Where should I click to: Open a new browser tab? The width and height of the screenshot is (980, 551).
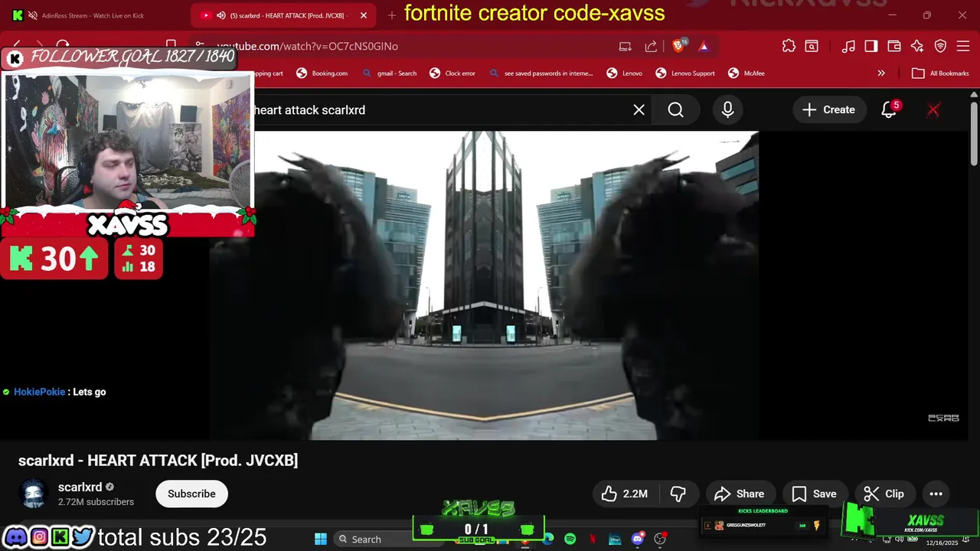click(x=392, y=15)
